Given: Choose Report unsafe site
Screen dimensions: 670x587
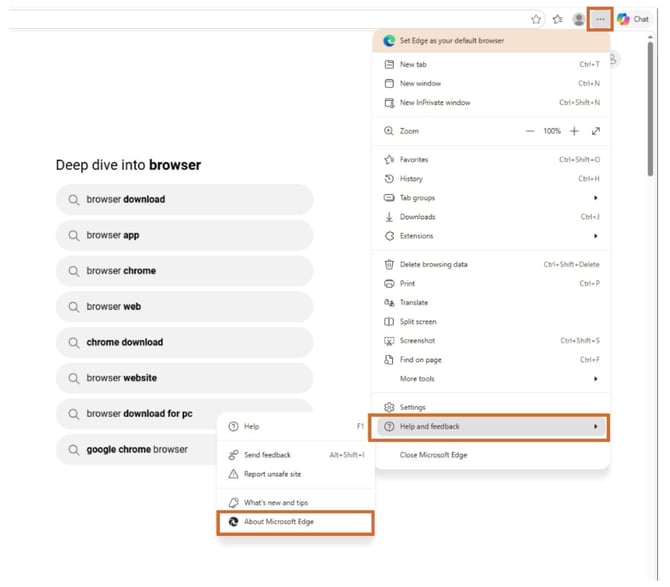Looking at the screenshot, I should 296,474.
